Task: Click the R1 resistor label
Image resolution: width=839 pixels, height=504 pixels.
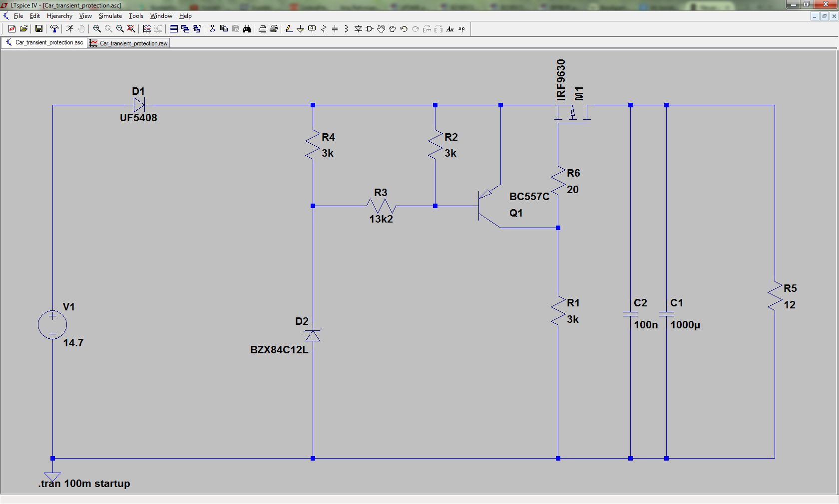Action: 573,303
